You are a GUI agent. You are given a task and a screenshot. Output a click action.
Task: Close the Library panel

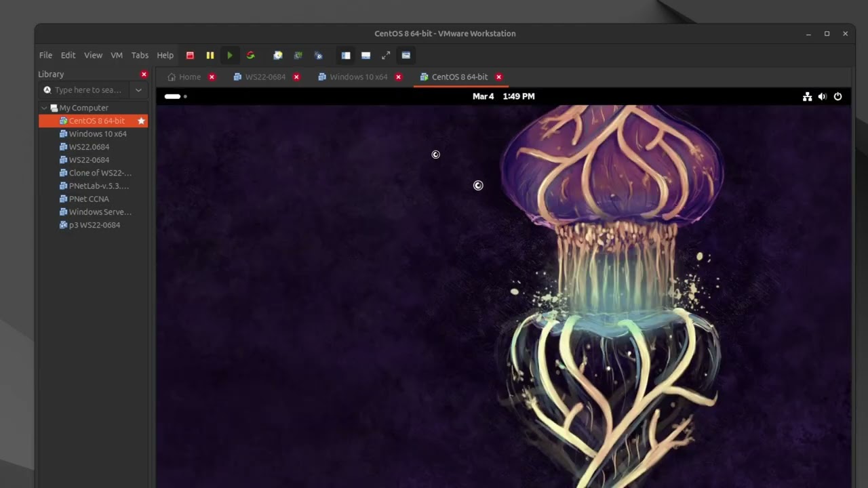(144, 75)
